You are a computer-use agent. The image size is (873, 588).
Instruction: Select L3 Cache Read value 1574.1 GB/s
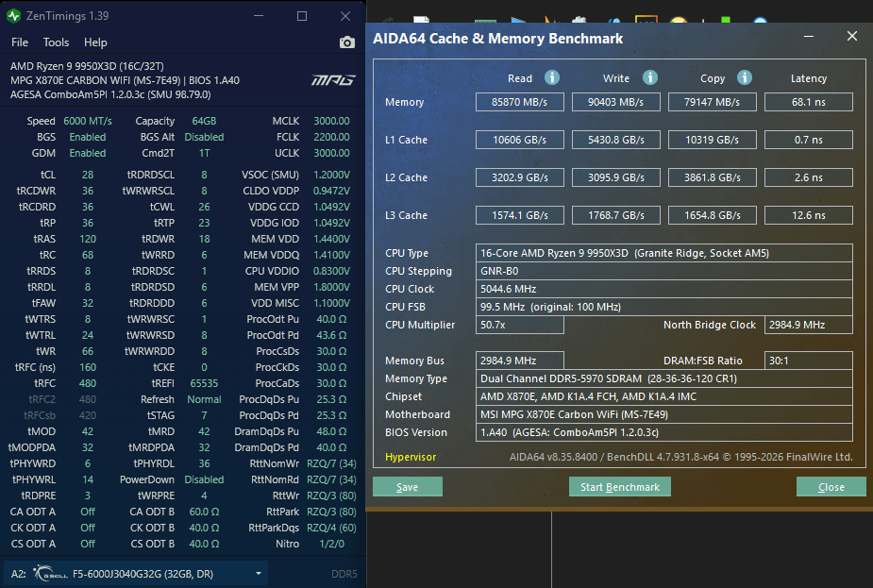[x=519, y=215]
